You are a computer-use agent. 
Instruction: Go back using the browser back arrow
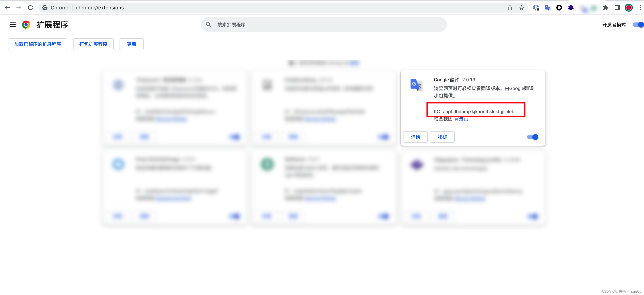tap(7, 8)
